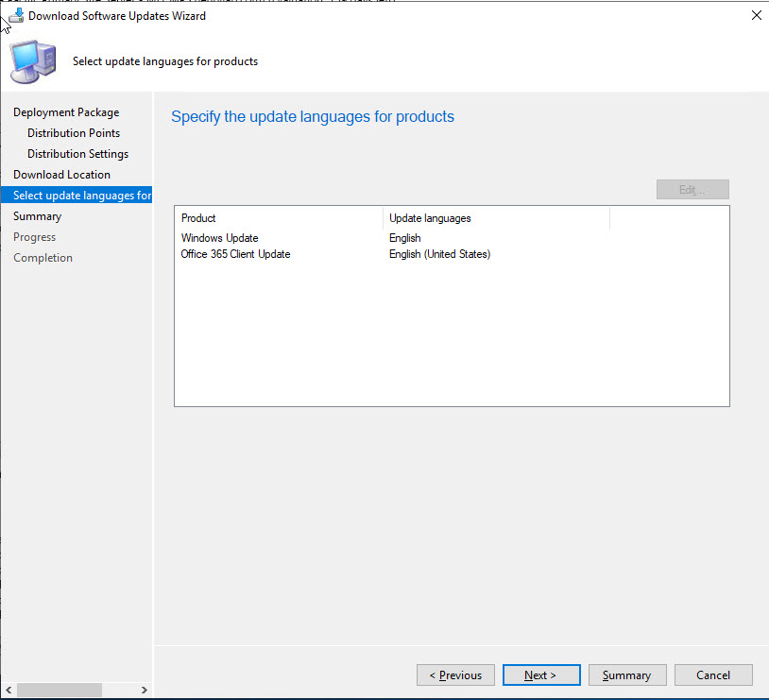Go back with the Previous button

(455, 675)
